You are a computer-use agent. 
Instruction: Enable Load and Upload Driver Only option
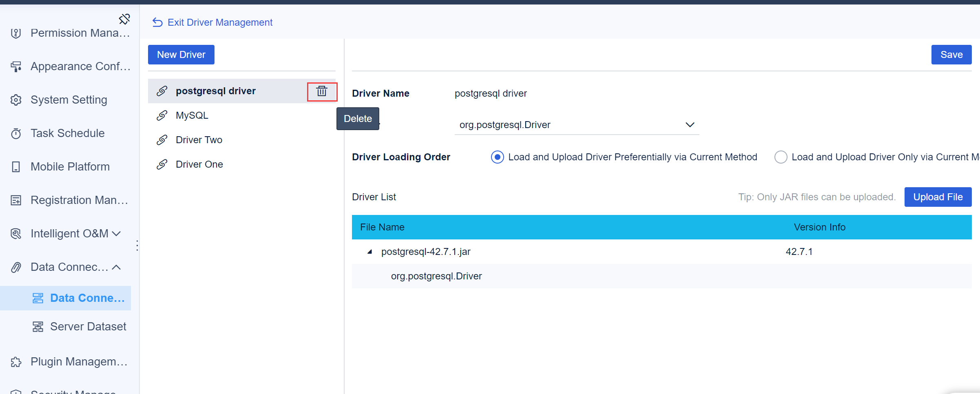coord(781,157)
